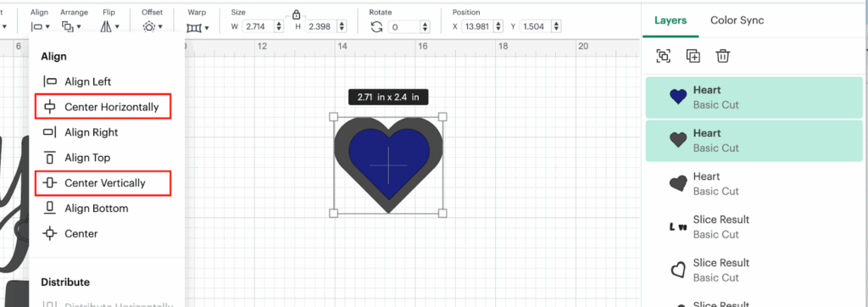The height and width of the screenshot is (307, 868).
Task: Open the Arrange dropdown
Action: tap(71, 26)
